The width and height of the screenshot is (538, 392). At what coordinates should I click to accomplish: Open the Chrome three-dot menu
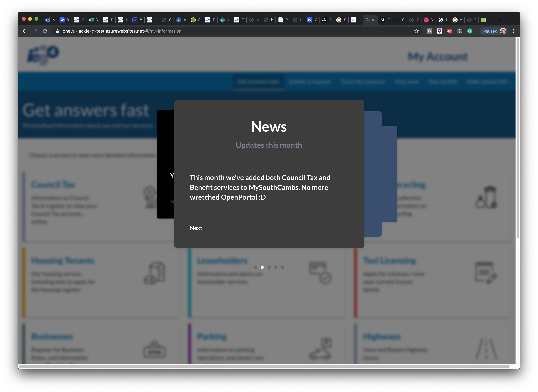[513, 31]
